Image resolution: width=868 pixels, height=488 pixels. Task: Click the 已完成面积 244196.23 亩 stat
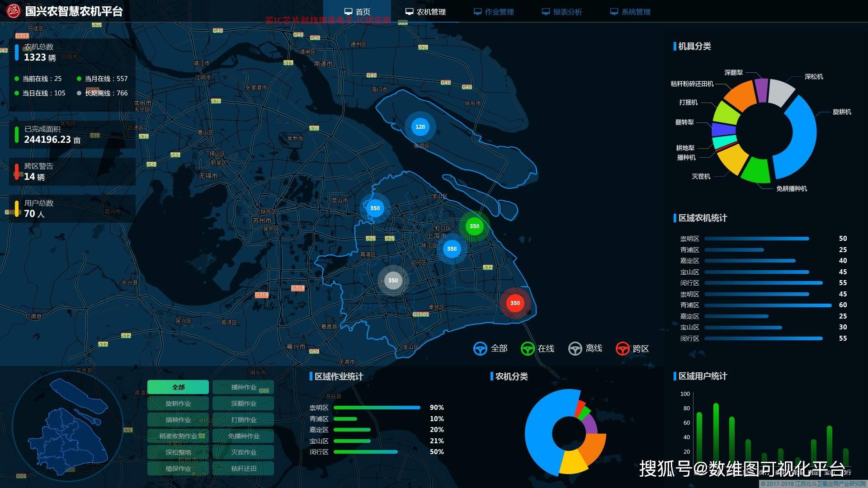pos(72,135)
